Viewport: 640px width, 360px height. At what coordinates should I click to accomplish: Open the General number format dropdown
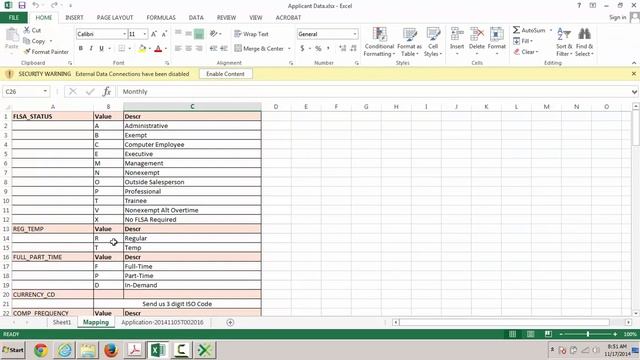click(355, 34)
